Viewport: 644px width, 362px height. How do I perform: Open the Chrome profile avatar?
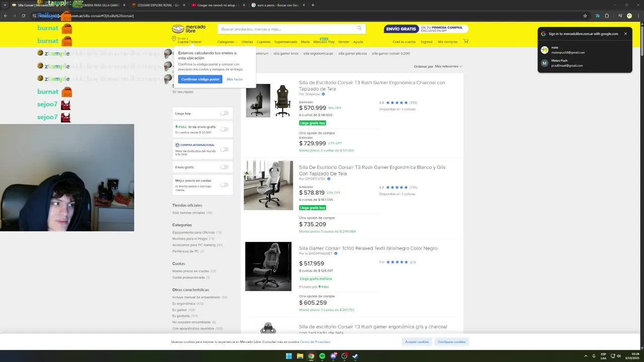(629, 16)
